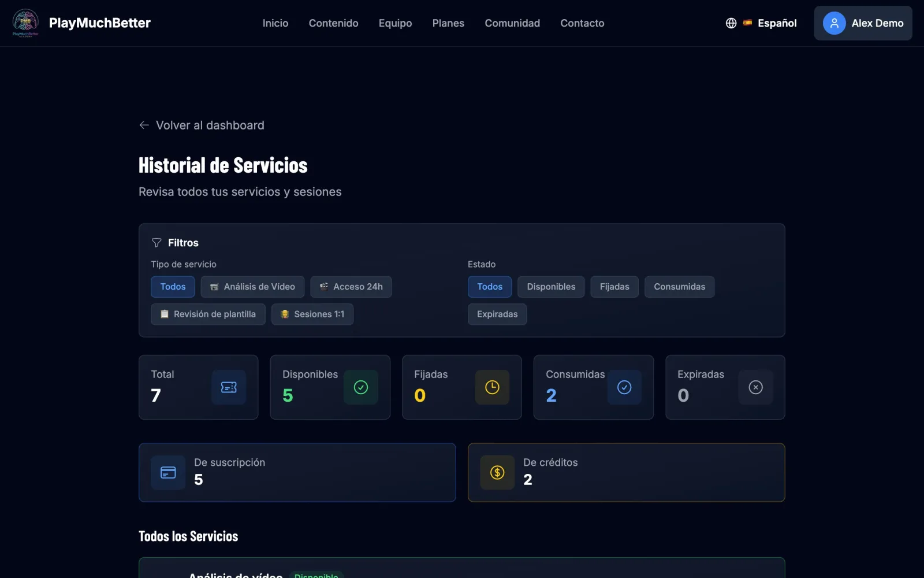Select Todos under Estado filter
Viewport: 924px width, 578px height.
tap(490, 287)
